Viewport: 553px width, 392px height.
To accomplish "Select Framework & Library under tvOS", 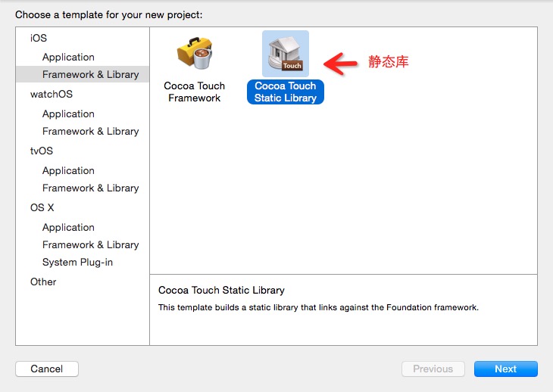I will pos(90,188).
